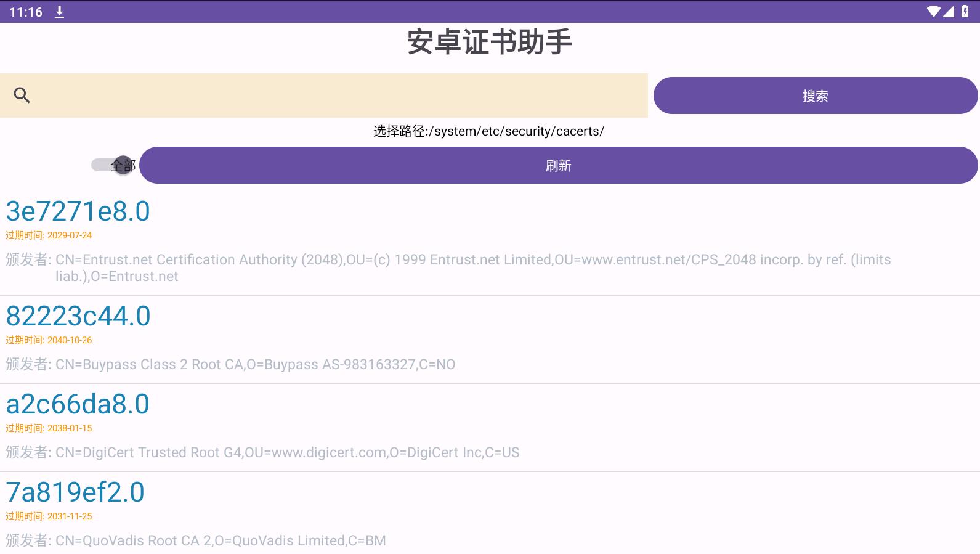Tap the QuoVadis Root CA 2 issuer
Screen dimensions: 980x554
pyautogui.click(x=221, y=540)
